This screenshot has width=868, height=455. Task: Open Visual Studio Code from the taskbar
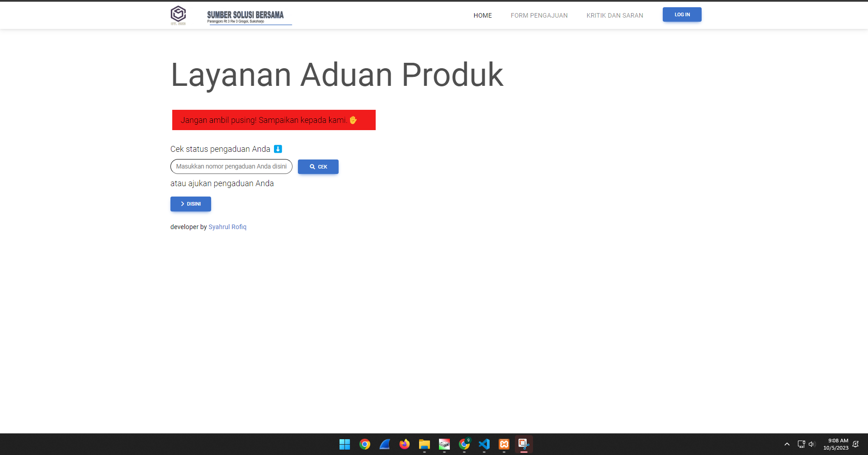click(x=484, y=444)
